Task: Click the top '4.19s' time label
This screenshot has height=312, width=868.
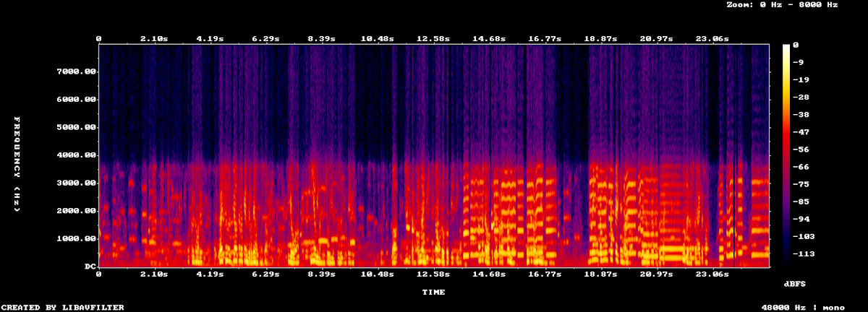Action: [x=210, y=38]
